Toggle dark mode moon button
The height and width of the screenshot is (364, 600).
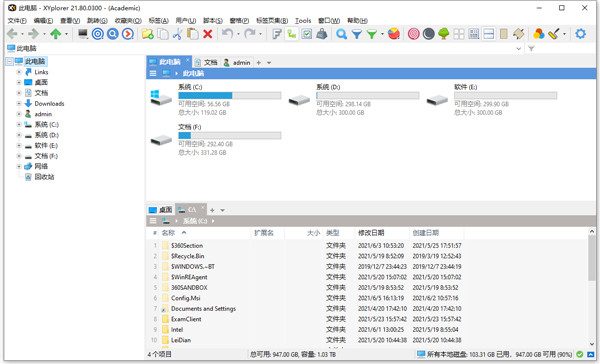(429, 34)
